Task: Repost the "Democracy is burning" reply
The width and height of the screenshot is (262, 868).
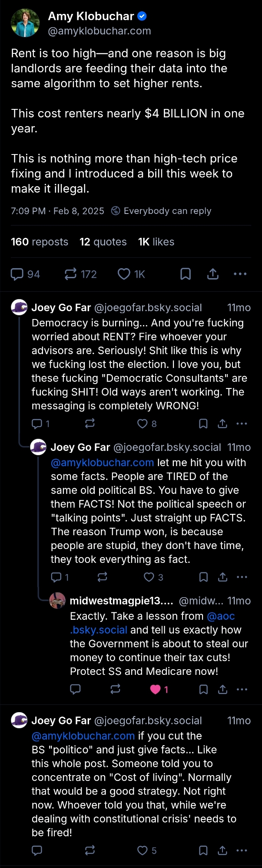Action: [90, 424]
